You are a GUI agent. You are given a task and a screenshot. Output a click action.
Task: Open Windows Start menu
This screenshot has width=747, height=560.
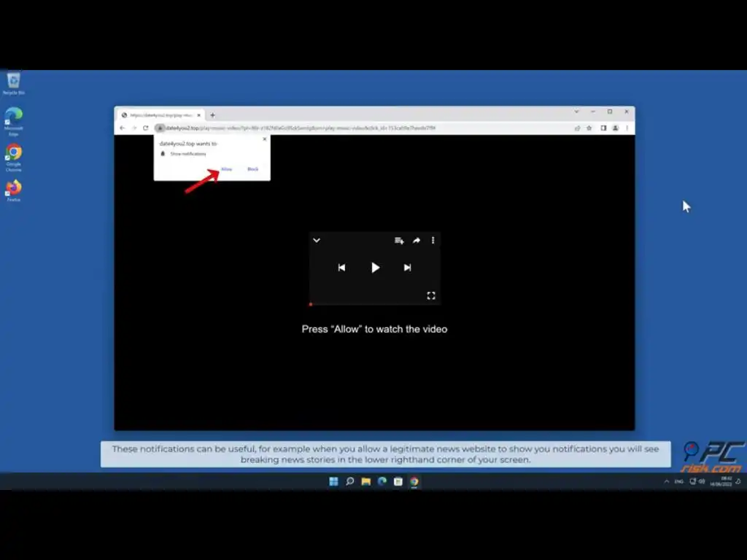tap(333, 481)
